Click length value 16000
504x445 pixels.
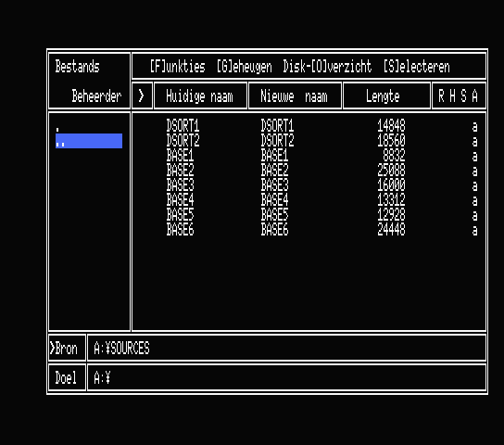pyautogui.click(x=391, y=184)
